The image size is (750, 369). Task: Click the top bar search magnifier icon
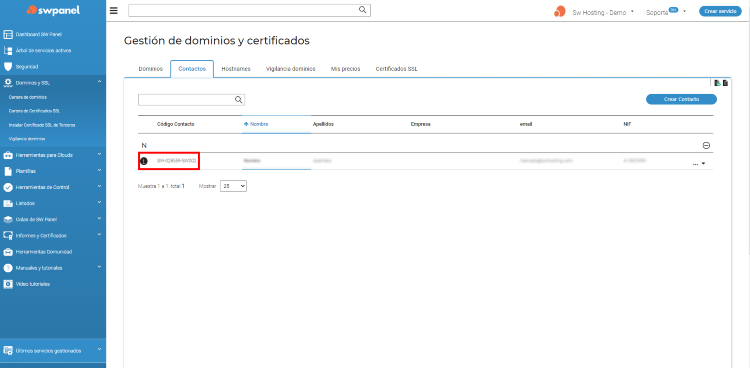(363, 10)
